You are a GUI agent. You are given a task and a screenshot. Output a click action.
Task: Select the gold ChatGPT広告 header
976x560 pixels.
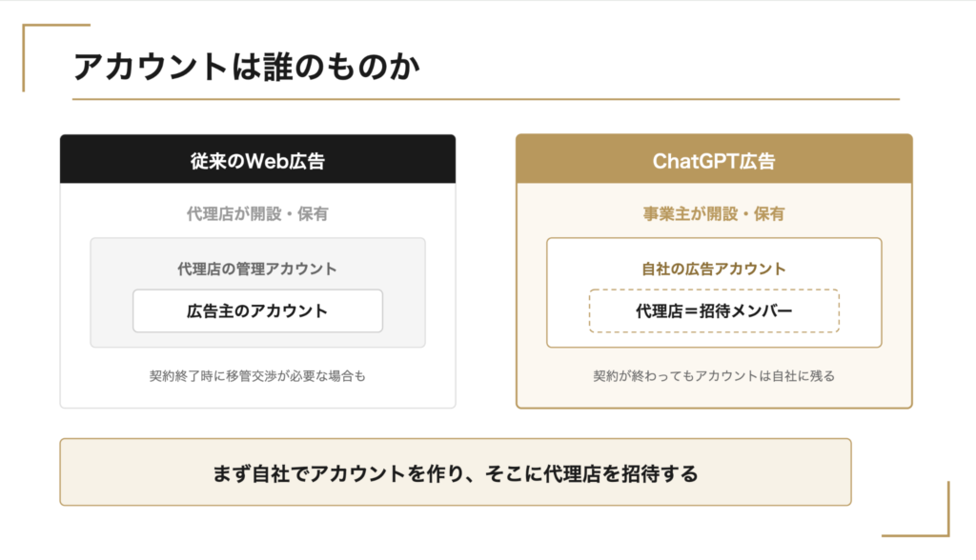pos(714,159)
